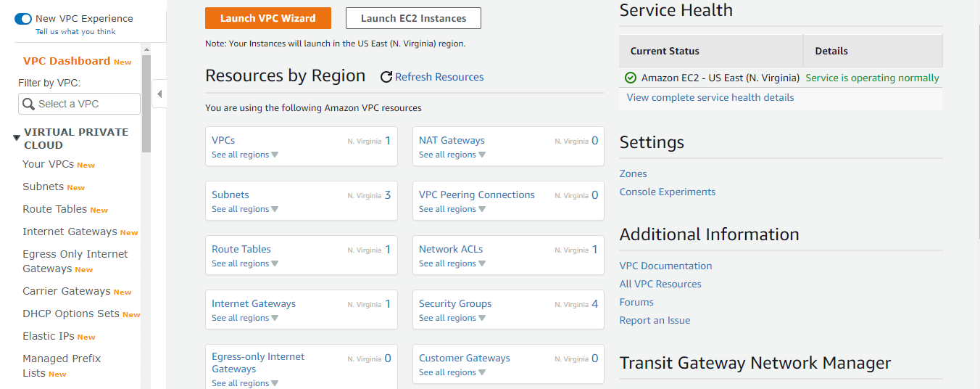Viewport: 980px width, 389px height.
Task: Click the magnifier icon in Select a VPC field
Action: [x=29, y=104]
